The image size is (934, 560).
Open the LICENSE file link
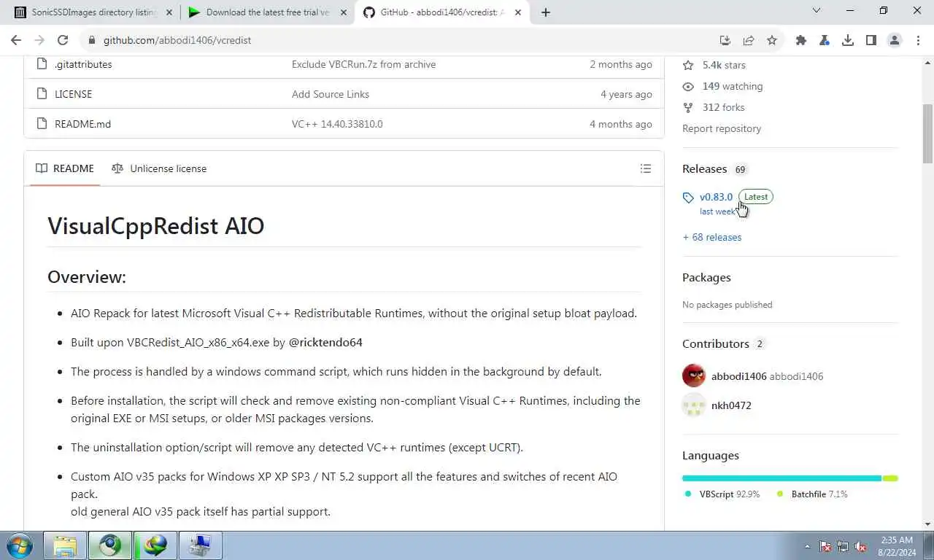coord(73,94)
